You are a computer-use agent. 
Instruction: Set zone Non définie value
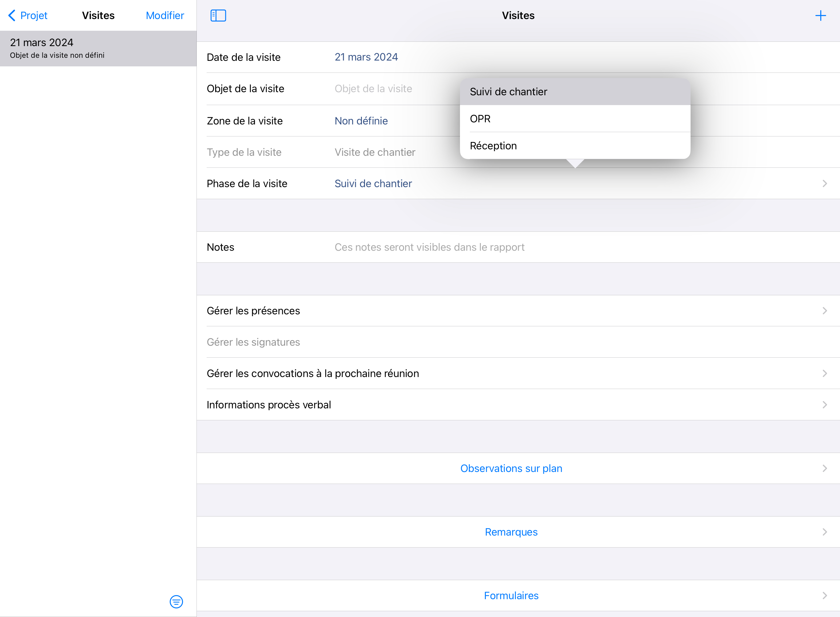point(361,121)
